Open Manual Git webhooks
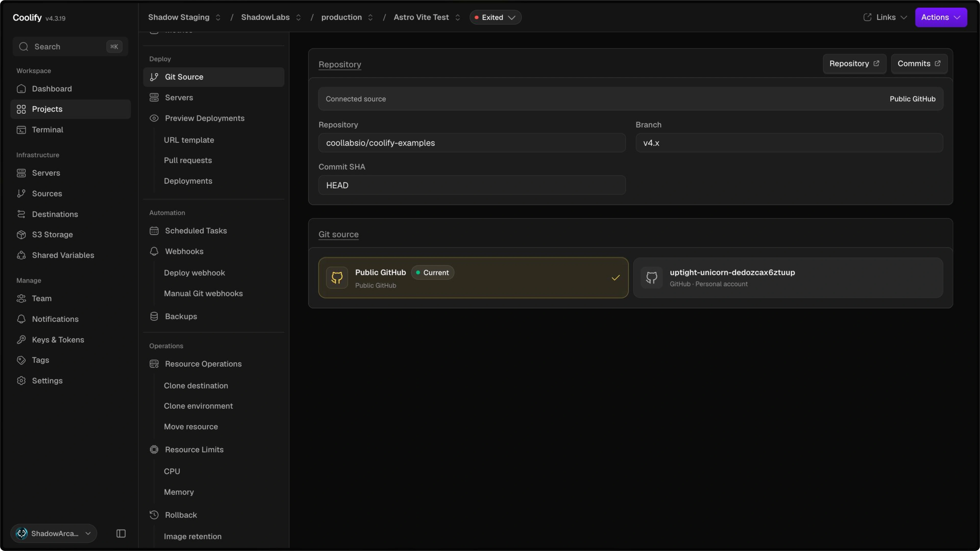 point(203,294)
